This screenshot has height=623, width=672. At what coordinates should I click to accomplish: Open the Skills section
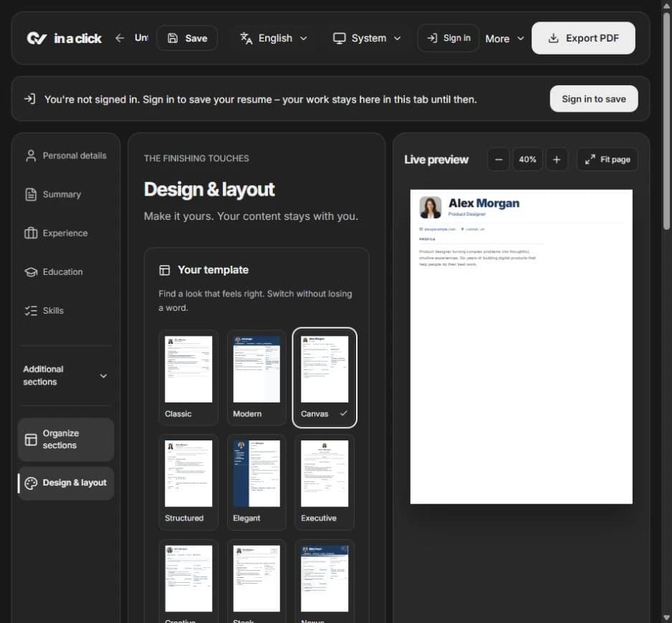tap(66, 310)
